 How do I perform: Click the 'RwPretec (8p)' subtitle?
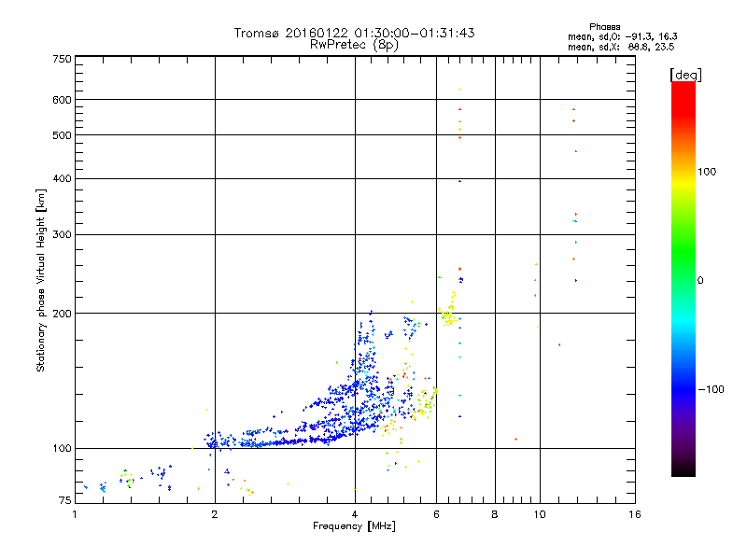point(354,45)
